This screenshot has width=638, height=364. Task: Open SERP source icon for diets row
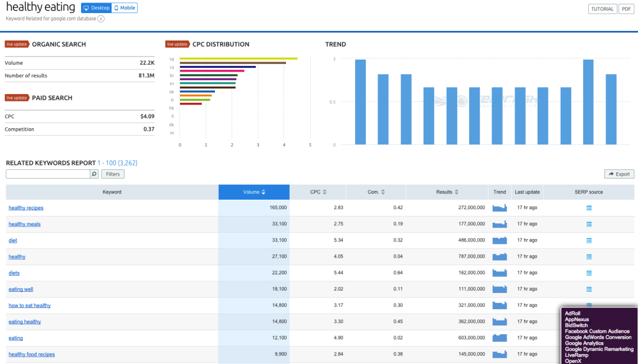point(589,273)
